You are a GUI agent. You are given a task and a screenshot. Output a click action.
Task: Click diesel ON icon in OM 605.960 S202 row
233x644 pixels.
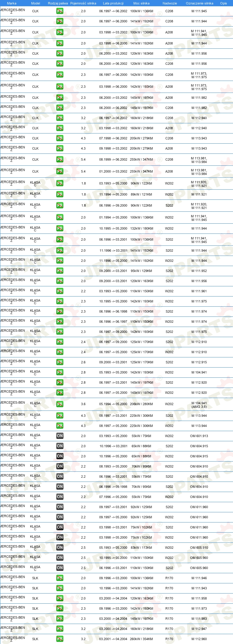click(60, 568)
